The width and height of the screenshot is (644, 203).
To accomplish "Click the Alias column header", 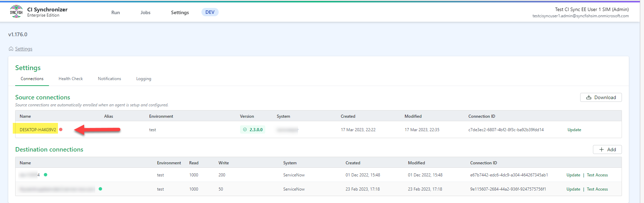I will (x=109, y=116).
